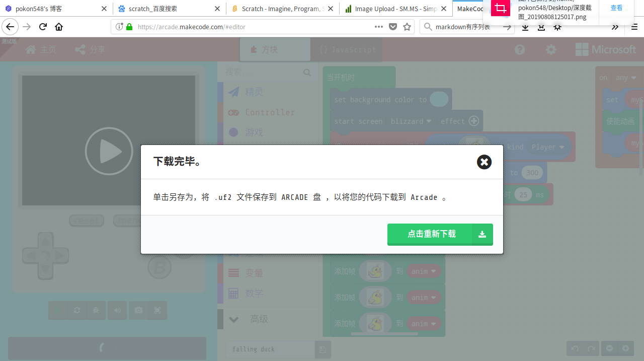Pick the background color swatch
The image size is (644, 361).
tap(439, 99)
